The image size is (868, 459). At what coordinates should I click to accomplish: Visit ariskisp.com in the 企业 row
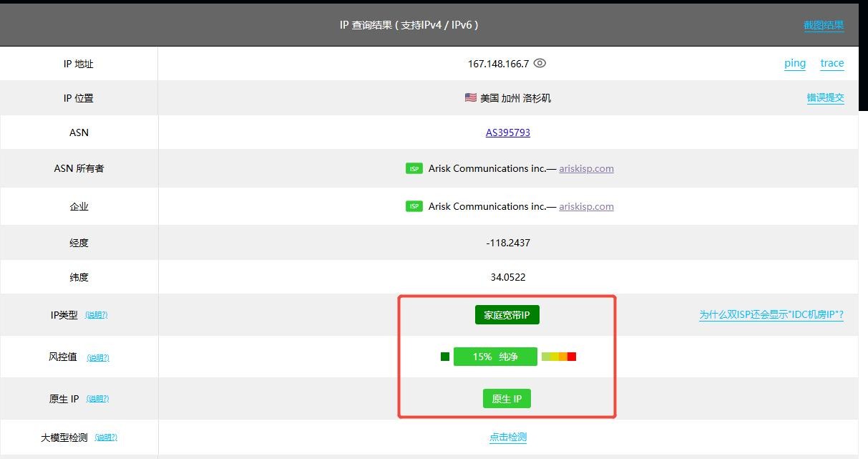[x=586, y=206]
